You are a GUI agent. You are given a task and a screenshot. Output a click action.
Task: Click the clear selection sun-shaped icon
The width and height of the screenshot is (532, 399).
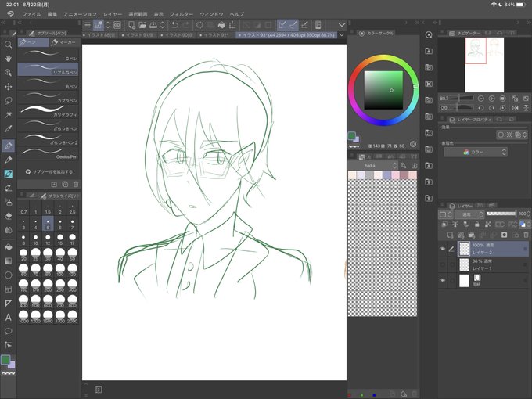[x=199, y=25]
